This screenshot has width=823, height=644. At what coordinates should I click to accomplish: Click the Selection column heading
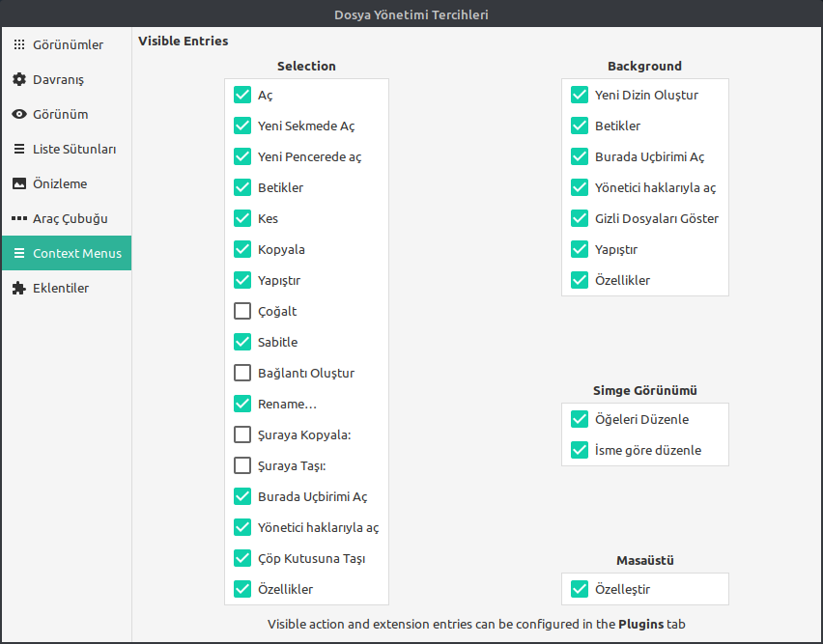306,66
